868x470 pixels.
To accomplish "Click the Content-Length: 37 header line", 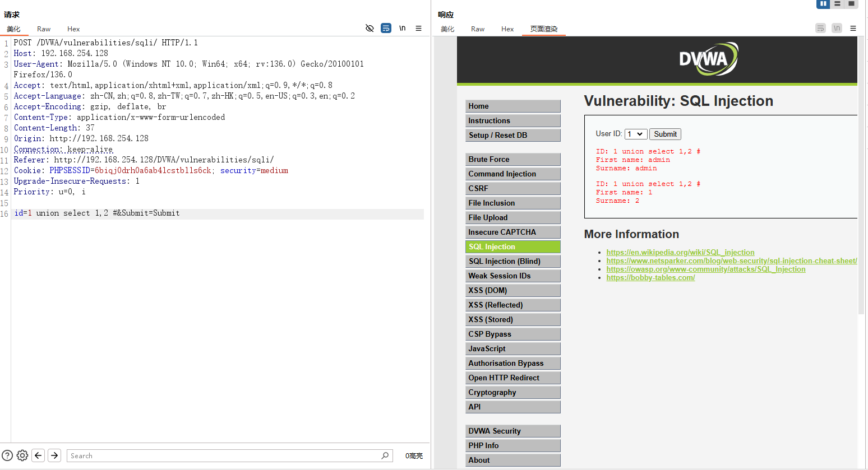I will click(54, 128).
